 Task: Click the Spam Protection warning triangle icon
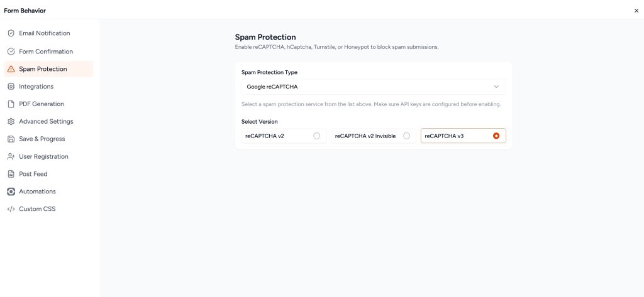click(x=11, y=69)
